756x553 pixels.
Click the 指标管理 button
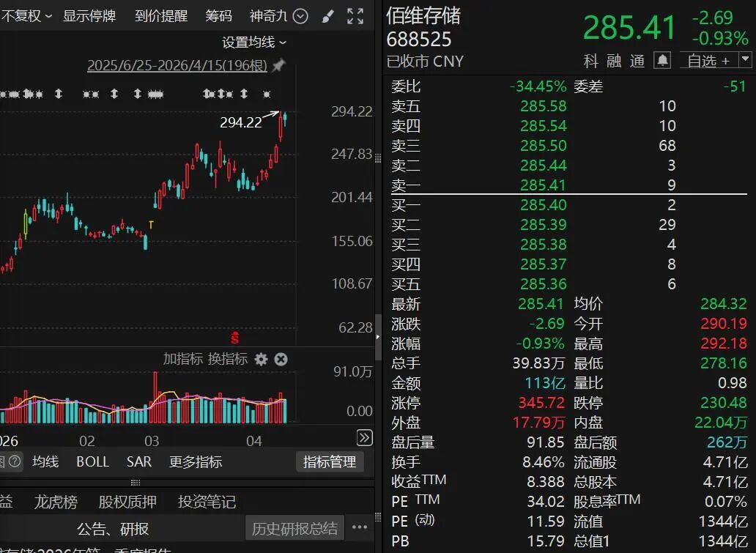(330, 461)
